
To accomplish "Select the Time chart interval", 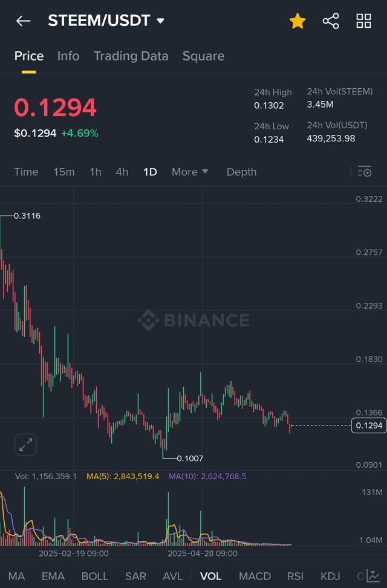I will point(26,172).
